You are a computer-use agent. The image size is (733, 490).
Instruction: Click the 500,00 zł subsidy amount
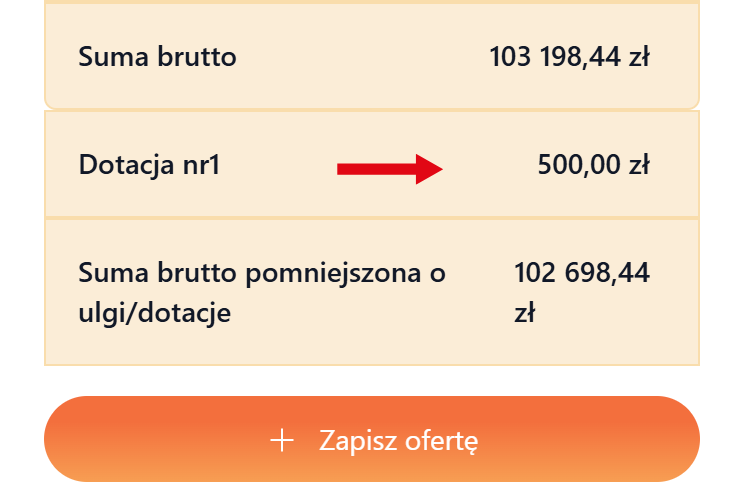pos(593,165)
